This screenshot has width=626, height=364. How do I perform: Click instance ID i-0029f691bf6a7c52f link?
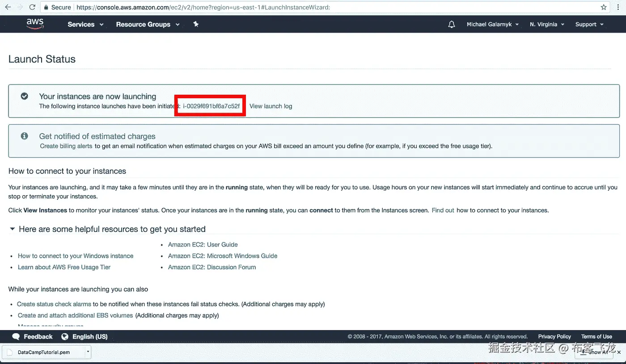tap(211, 106)
